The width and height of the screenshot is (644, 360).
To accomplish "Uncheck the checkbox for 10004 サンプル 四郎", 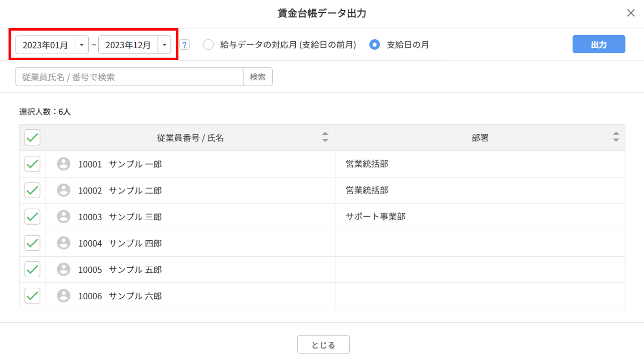I will [33, 243].
